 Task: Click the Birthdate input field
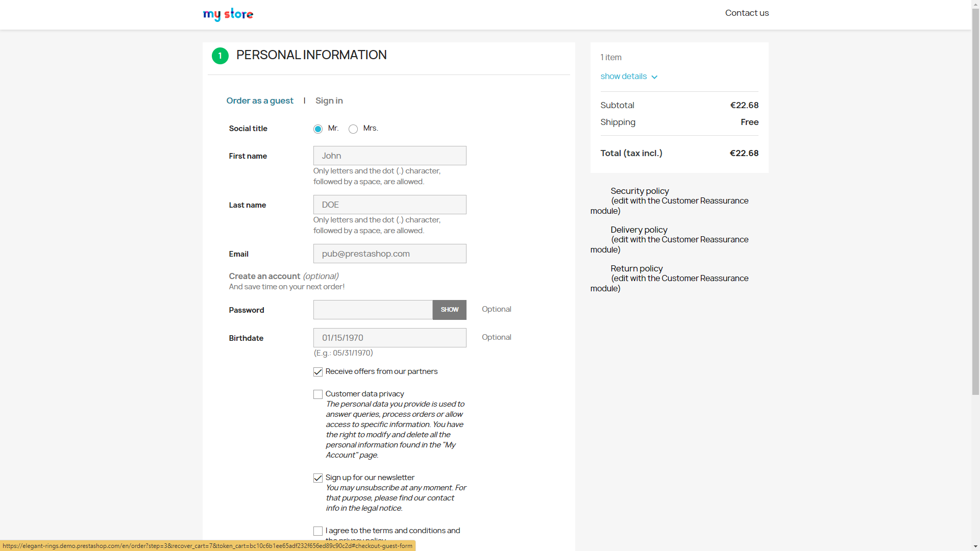point(390,338)
